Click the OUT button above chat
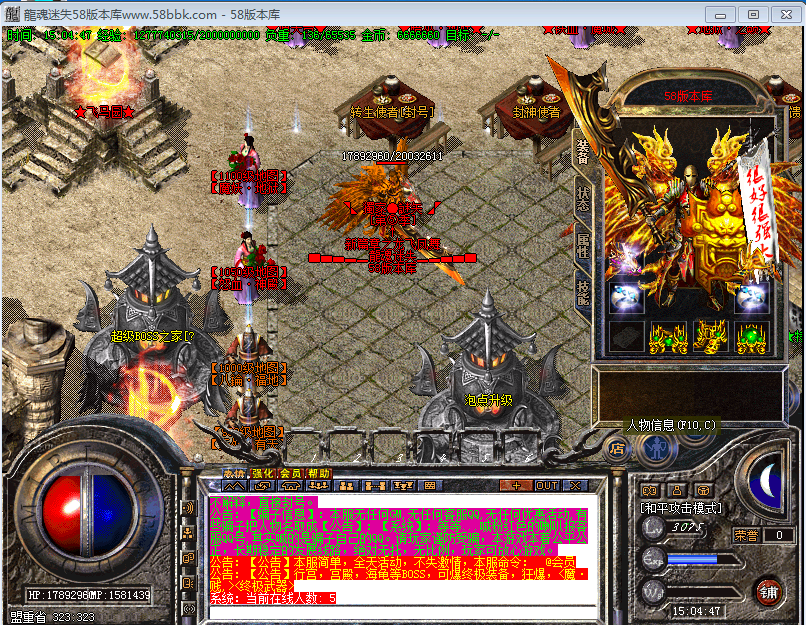This screenshot has width=806, height=625. [x=547, y=485]
